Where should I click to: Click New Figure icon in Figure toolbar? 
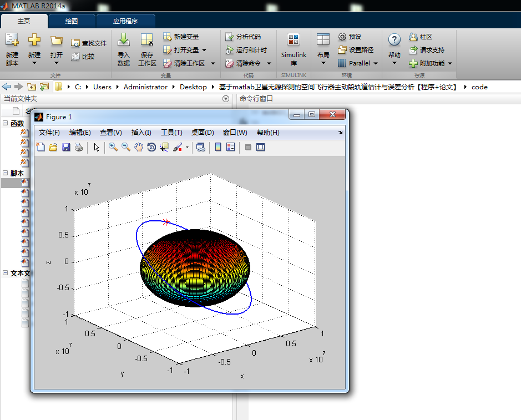click(41, 147)
